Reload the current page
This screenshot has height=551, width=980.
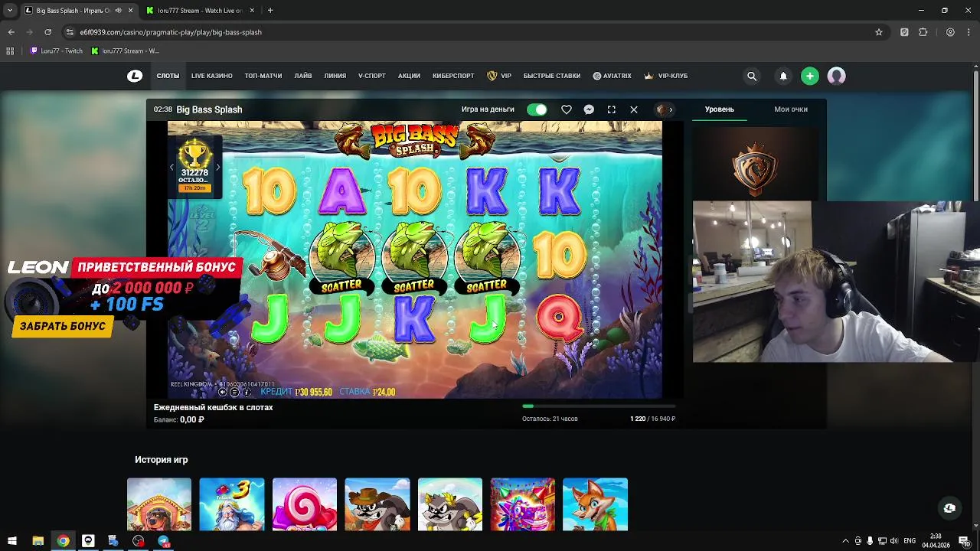tap(47, 32)
